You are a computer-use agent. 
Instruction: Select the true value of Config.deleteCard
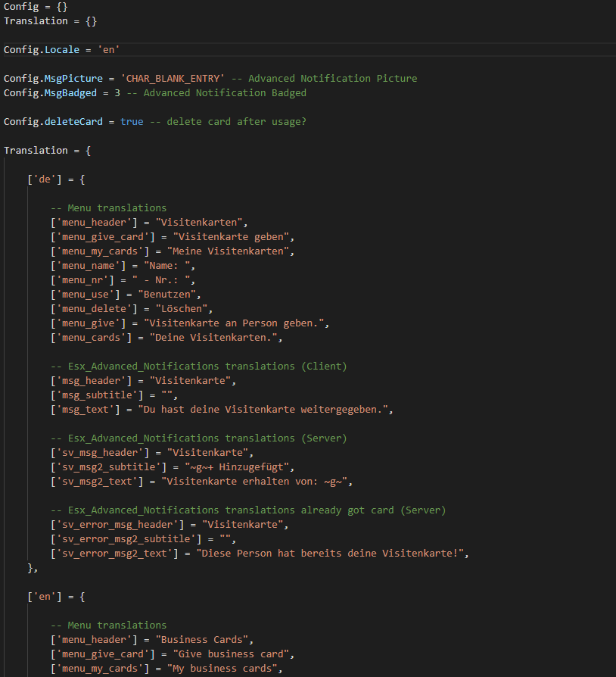(x=131, y=121)
